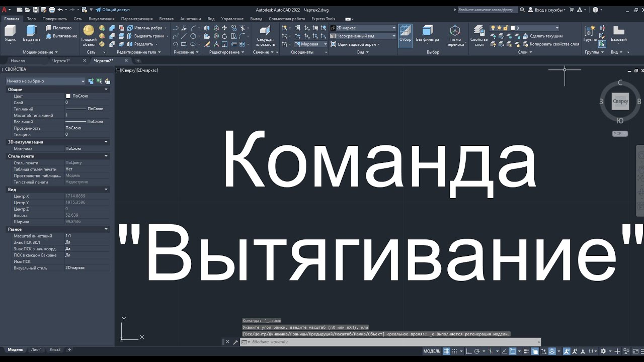Select the Ящик (Box) solid tool

tap(10, 33)
